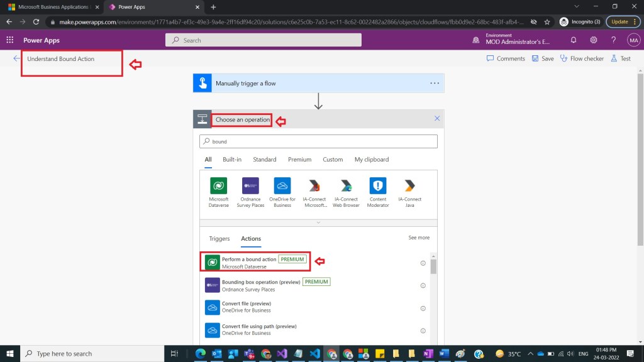Viewport: 644px width, 362px height.
Task: Switch to the Premium connectors tab
Action: [299, 160]
